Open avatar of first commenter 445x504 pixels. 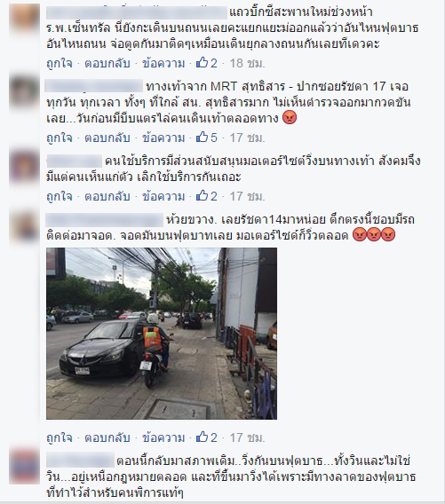tap(25, 19)
